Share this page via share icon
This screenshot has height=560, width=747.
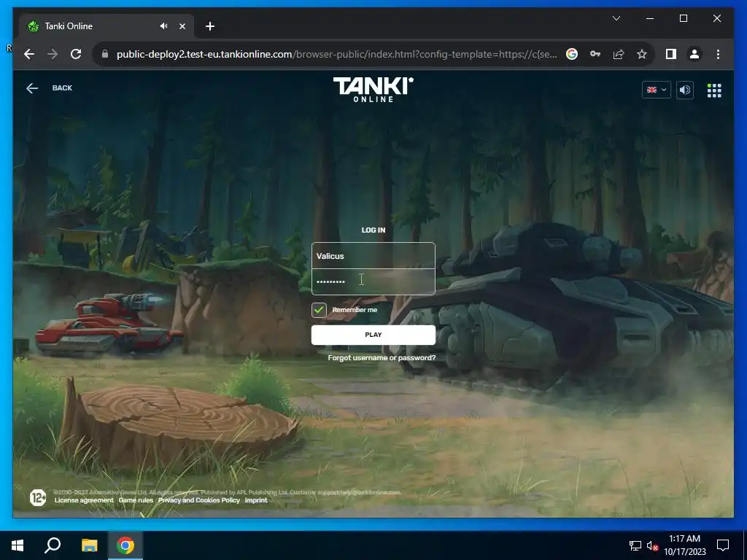(619, 54)
